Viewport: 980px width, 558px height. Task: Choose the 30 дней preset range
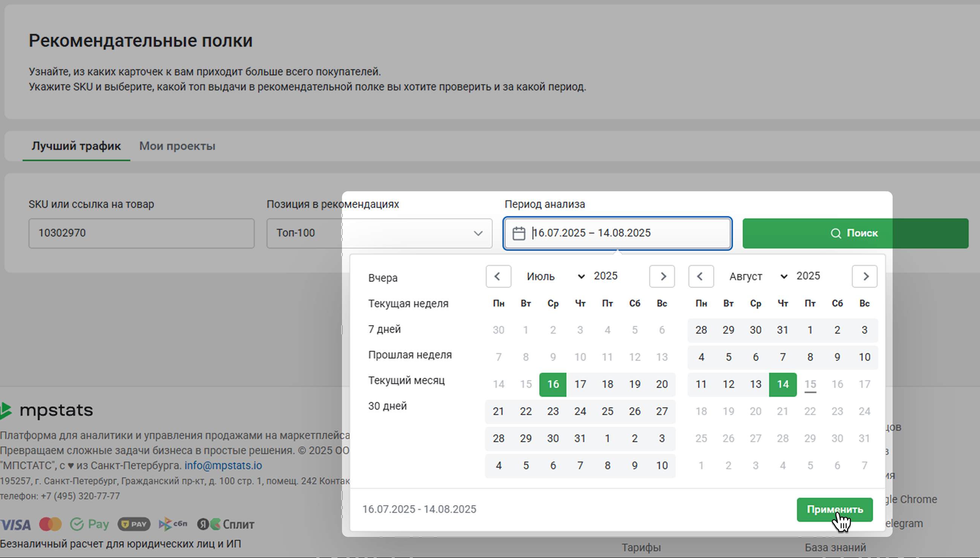387,406
